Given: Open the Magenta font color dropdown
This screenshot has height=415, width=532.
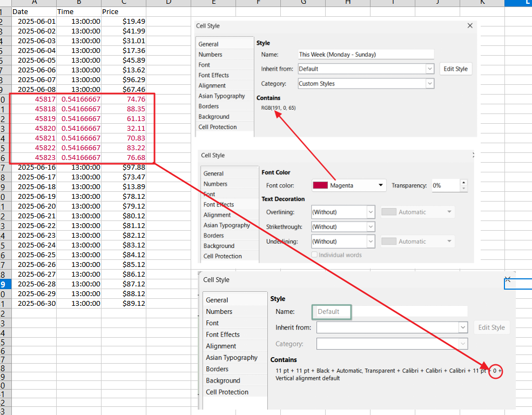Looking at the screenshot, I should (x=381, y=185).
